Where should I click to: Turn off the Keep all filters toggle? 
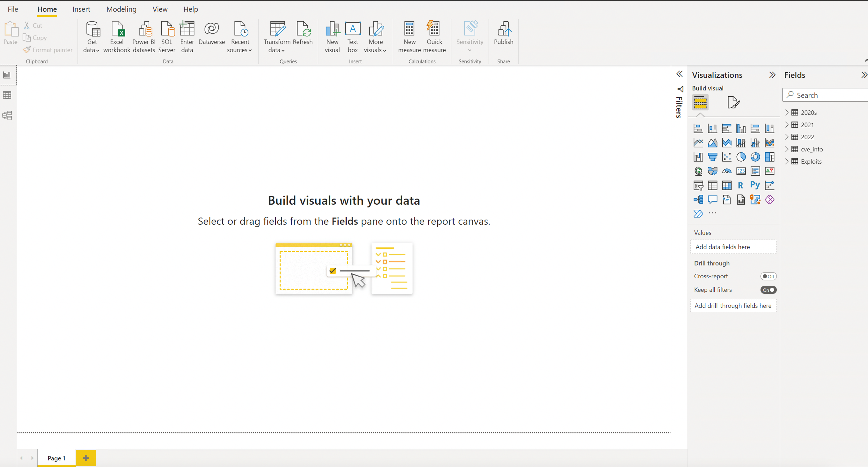(x=768, y=290)
